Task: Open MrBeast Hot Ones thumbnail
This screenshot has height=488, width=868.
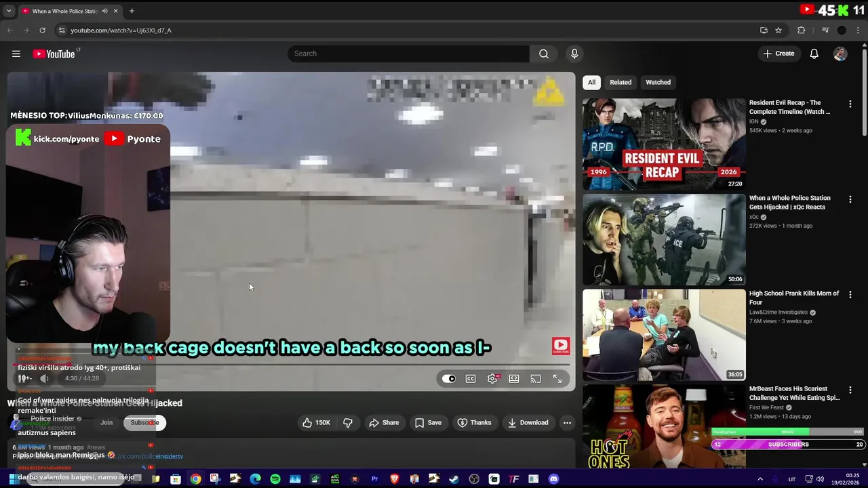Action: [x=664, y=426]
